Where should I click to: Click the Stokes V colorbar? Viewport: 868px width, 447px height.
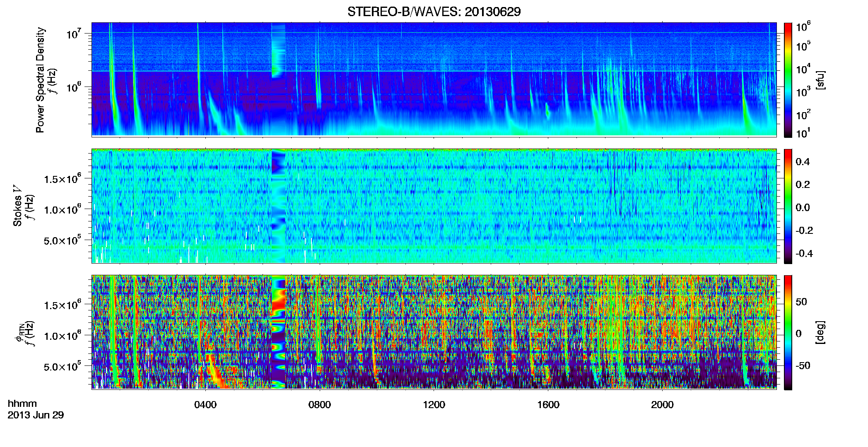click(788, 206)
